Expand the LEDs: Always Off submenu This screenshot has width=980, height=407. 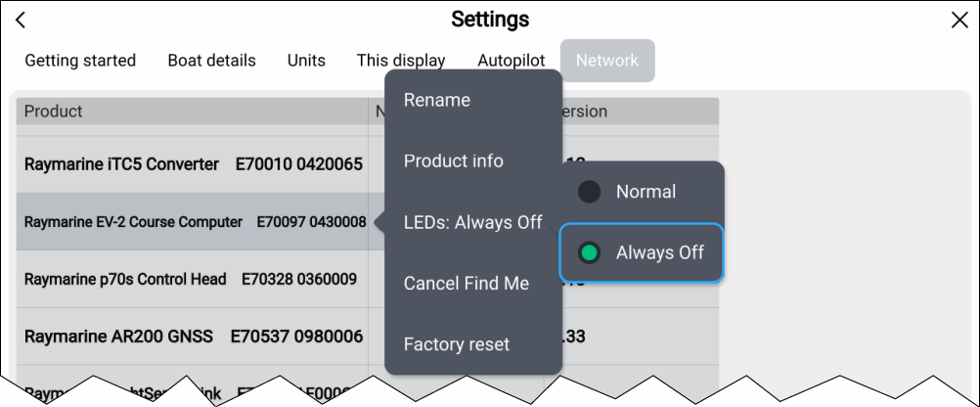coord(472,222)
